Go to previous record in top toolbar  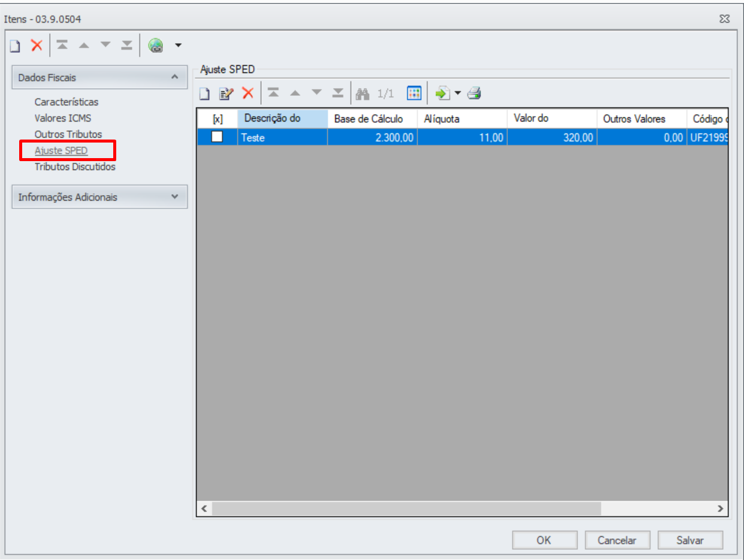pos(84,45)
